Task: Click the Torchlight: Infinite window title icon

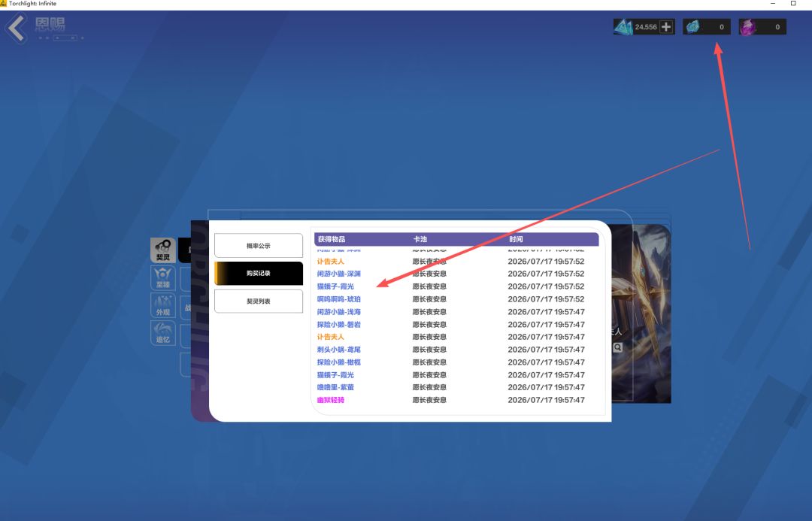Action: tap(3, 3)
